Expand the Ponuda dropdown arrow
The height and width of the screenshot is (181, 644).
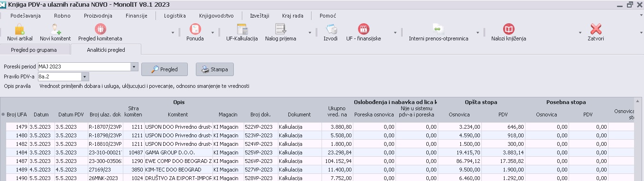212,33
